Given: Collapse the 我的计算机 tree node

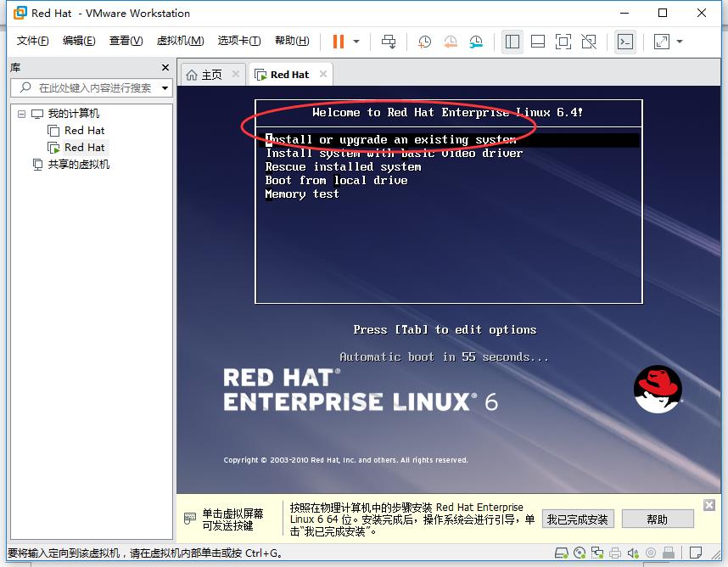Looking at the screenshot, I should click(x=21, y=113).
